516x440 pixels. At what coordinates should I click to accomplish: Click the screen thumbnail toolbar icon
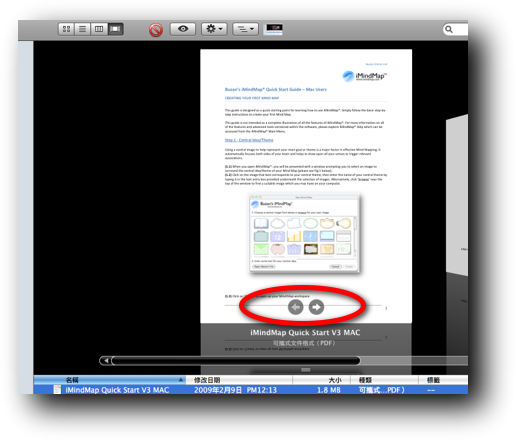coord(273,29)
